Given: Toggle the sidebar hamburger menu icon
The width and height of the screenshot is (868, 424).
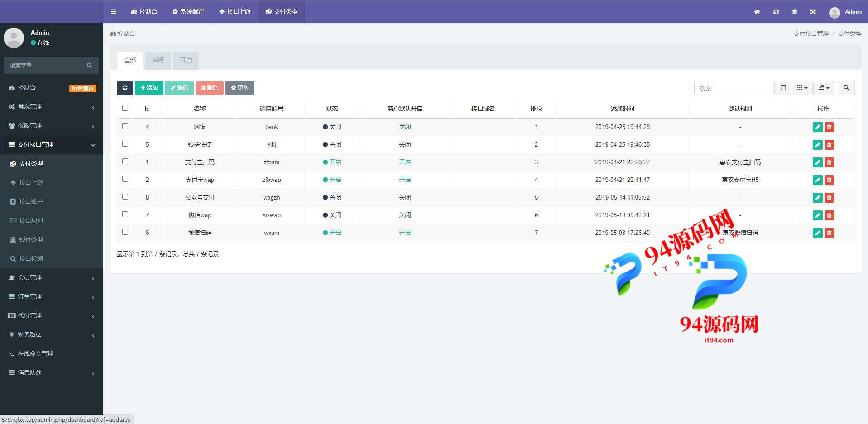Looking at the screenshot, I should click(x=113, y=12).
